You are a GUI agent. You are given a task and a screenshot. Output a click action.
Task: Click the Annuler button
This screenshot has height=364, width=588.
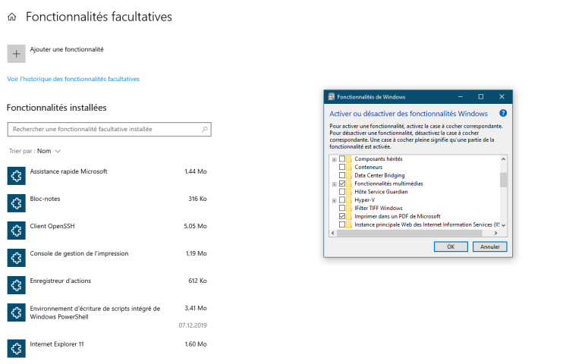point(490,246)
